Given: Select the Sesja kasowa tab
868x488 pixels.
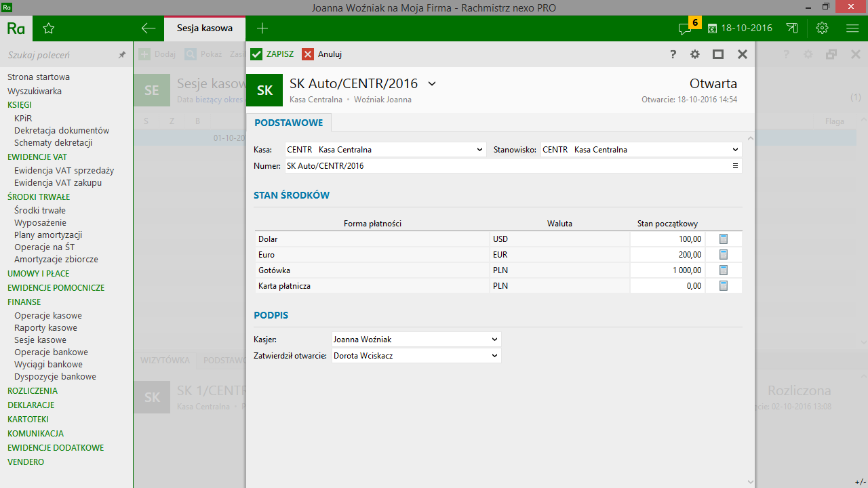Looking at the screenshot, I should pyautogui.click(x=205, y=28).
